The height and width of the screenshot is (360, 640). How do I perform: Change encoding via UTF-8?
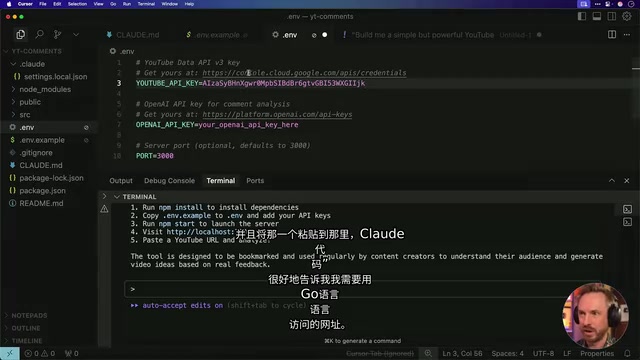[543, 353]
